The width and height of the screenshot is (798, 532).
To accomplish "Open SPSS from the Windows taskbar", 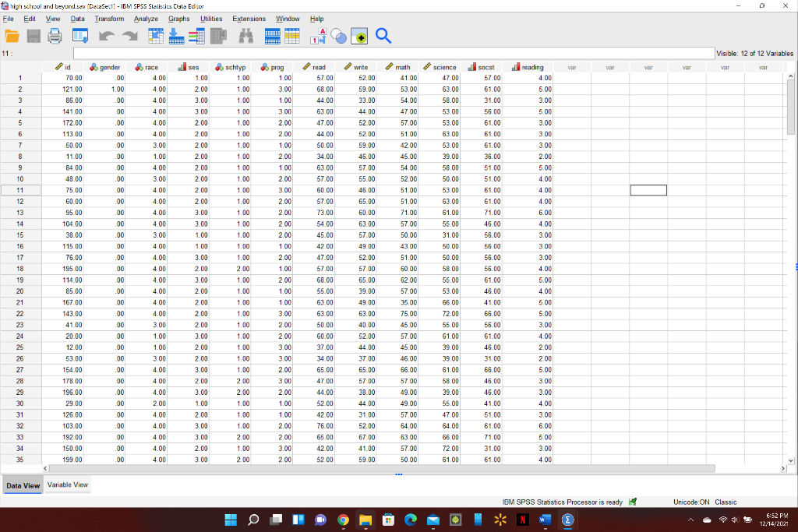I will click(x=567, y=520).
